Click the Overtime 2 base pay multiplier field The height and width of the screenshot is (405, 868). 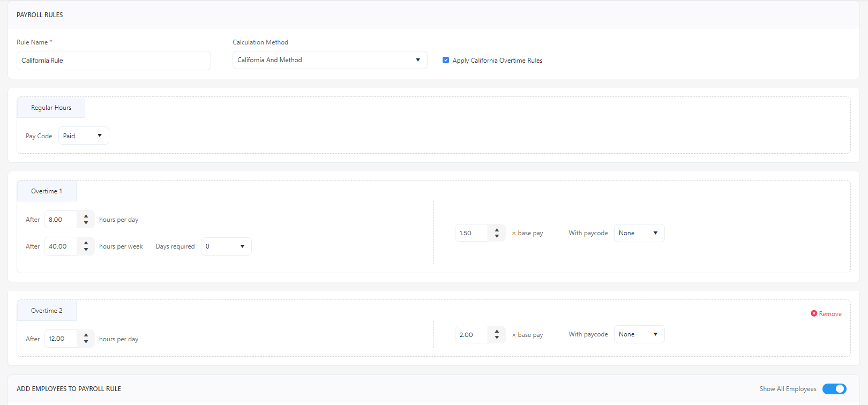pos(471,335)
